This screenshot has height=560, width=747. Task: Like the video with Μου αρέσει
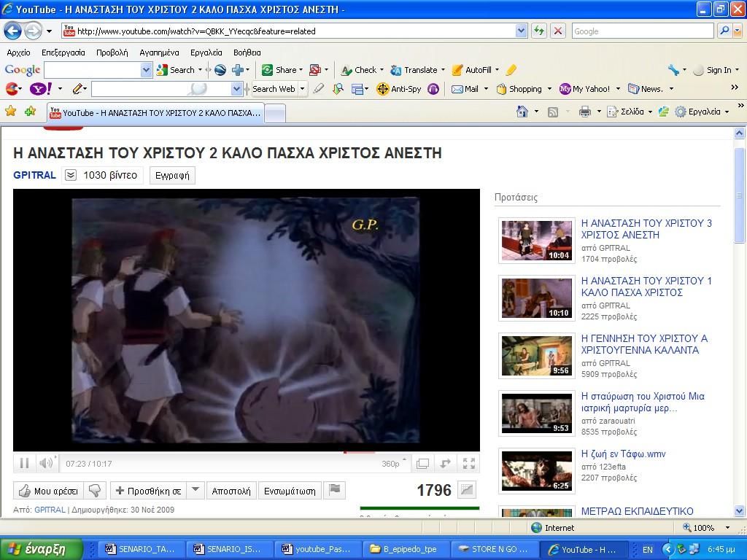coord(49,491)
